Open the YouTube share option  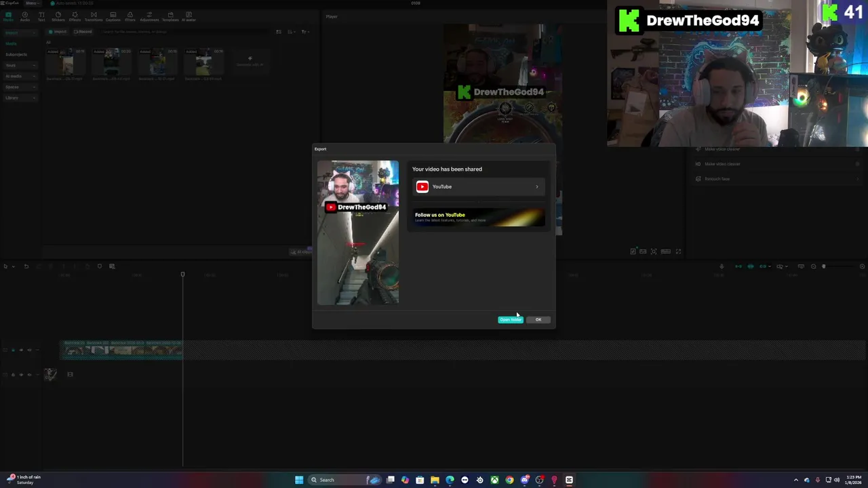coord(479,187)
